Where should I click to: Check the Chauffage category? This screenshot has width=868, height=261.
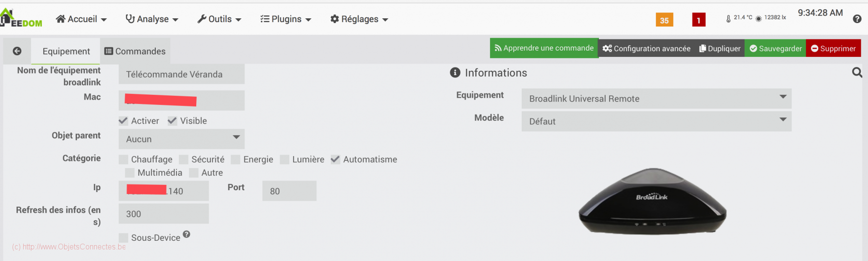(x=123, y=159)
